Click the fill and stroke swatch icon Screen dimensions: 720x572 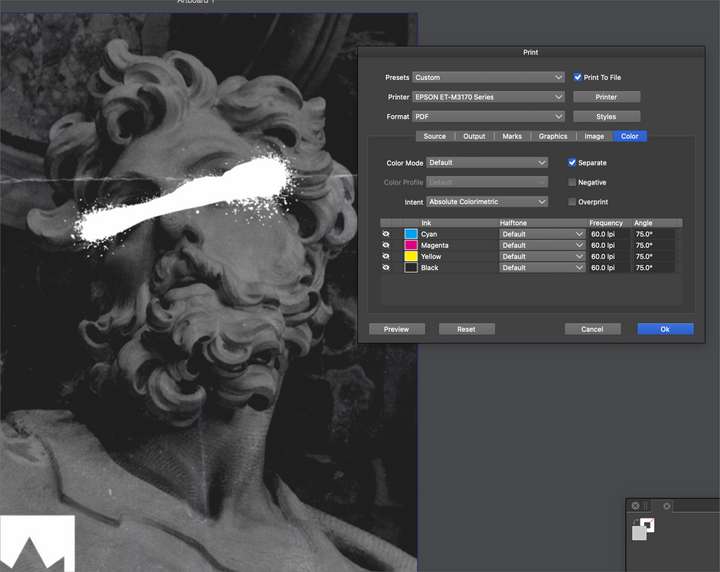click(x=643, y=529)
